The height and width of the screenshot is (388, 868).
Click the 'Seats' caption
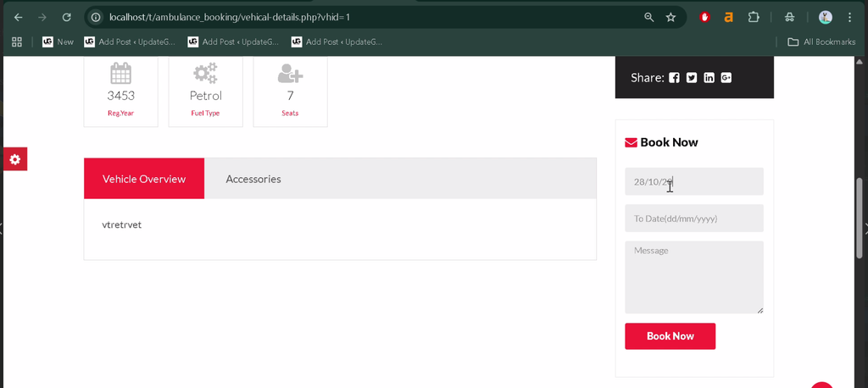tap(290, 113)
